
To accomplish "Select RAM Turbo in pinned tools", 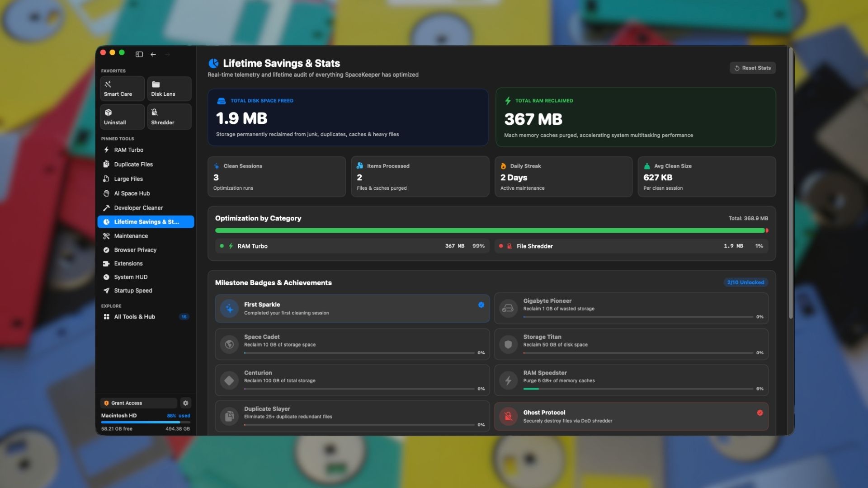I will tap(146, 150).
